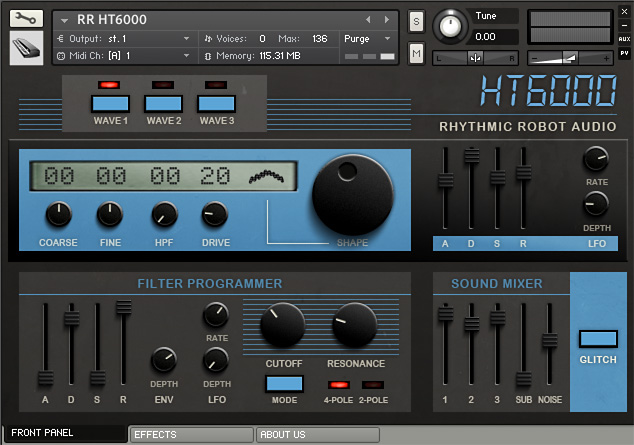Click the filter MODE button
This screenshot has width=634, height=445.
point(284,384)
